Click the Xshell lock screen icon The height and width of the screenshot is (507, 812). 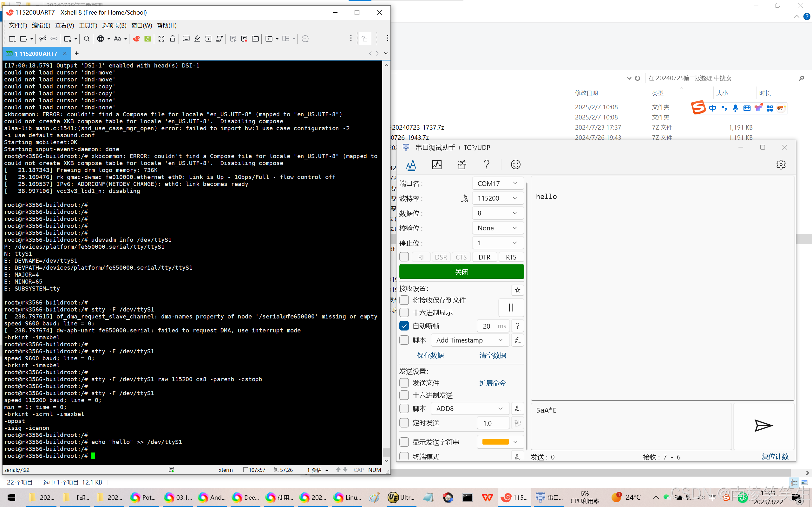pos(173,39)
